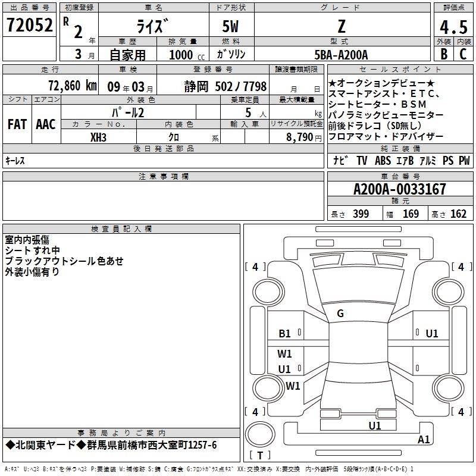Viewport: 476px width, 476px height.
Task: Click the G mark on windshield
Action: pyautogui.click(x=340, y=314)
